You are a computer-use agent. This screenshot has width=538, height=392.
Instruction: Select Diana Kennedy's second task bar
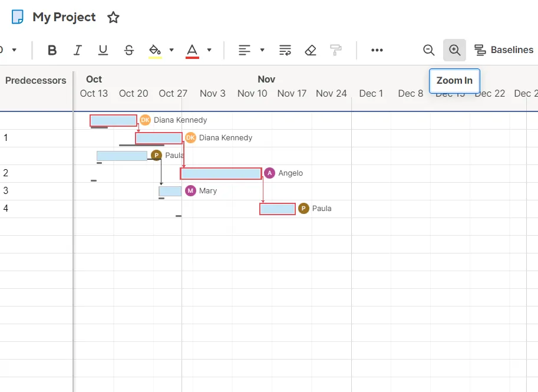tap(159, 138)
